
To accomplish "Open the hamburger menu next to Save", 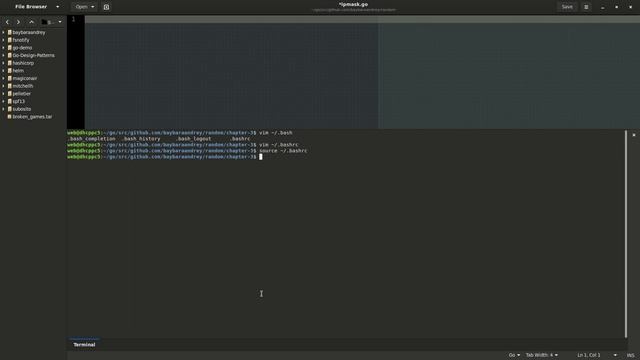I will [x=586, y=7].
